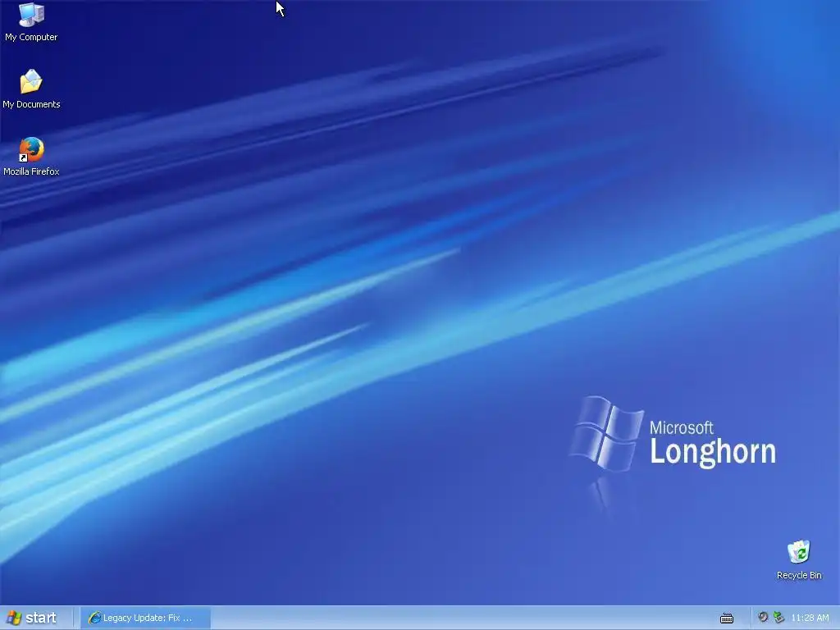
Task: Click the Safely Remove Hardware tray icon
Action: pos(779,617)
